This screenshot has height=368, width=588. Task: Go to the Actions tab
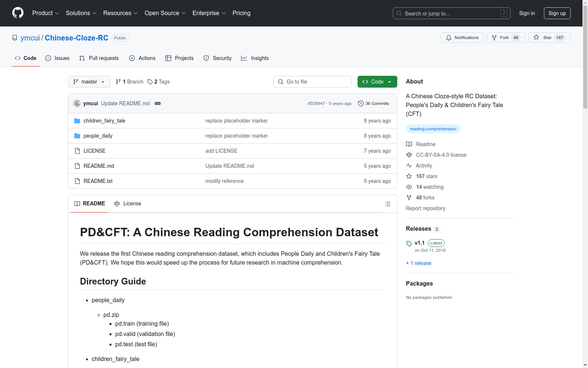142,58
